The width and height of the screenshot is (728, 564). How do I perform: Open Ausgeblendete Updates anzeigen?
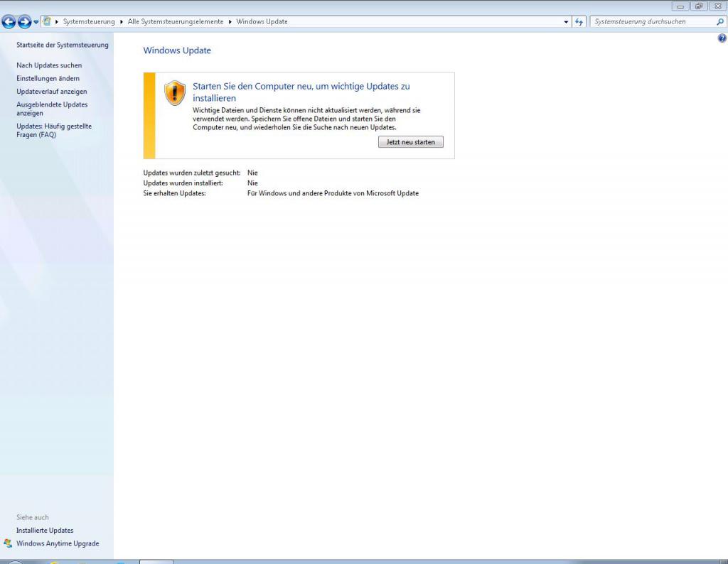[x=52, y=109]
